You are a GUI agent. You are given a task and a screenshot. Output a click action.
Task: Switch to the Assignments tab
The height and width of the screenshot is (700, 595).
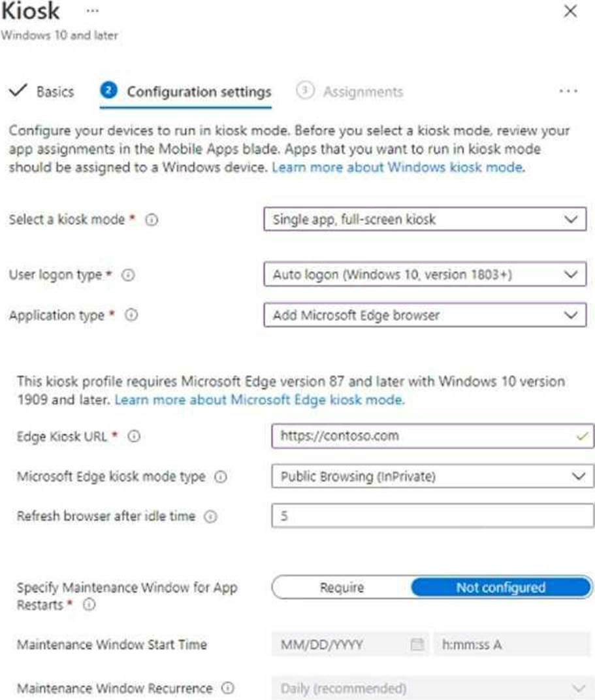coord(362,92)
